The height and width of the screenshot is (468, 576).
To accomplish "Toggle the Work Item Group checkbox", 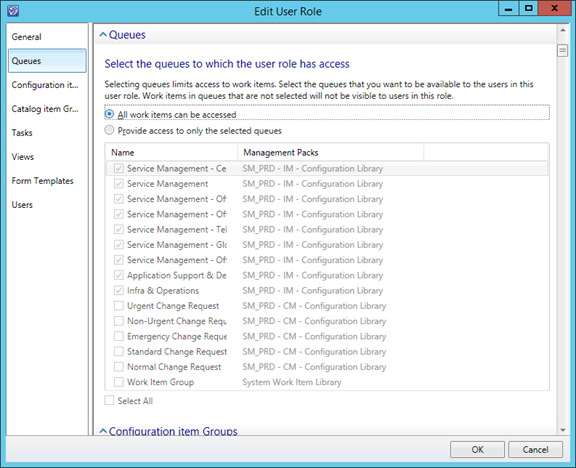I will pyautogui.click(x=119, y=382).
